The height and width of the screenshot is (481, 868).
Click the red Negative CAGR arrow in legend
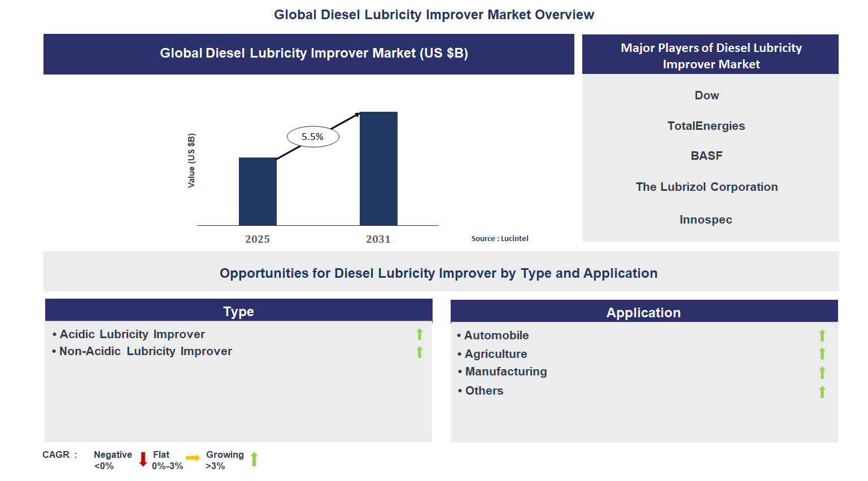point(143,459)
